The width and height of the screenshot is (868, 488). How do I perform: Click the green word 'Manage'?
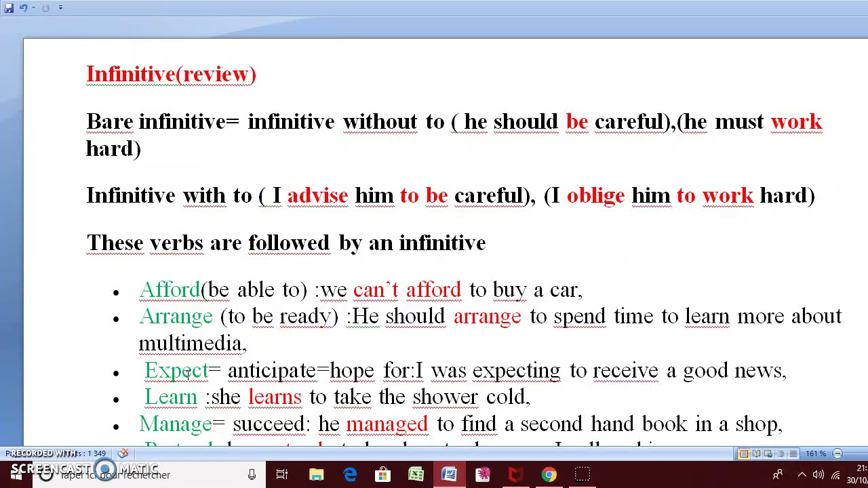coord(176,424)
